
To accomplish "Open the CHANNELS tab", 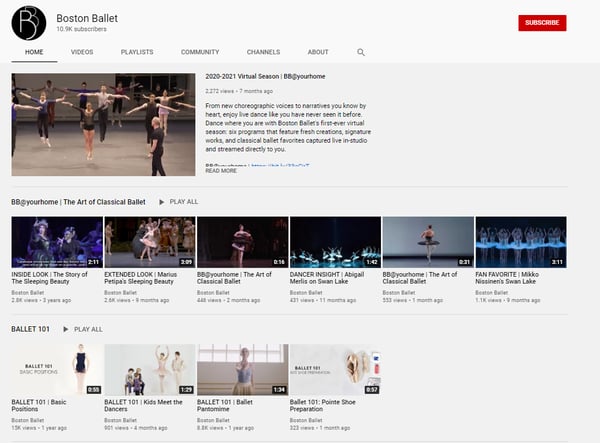I will click(x=263, y=52).
